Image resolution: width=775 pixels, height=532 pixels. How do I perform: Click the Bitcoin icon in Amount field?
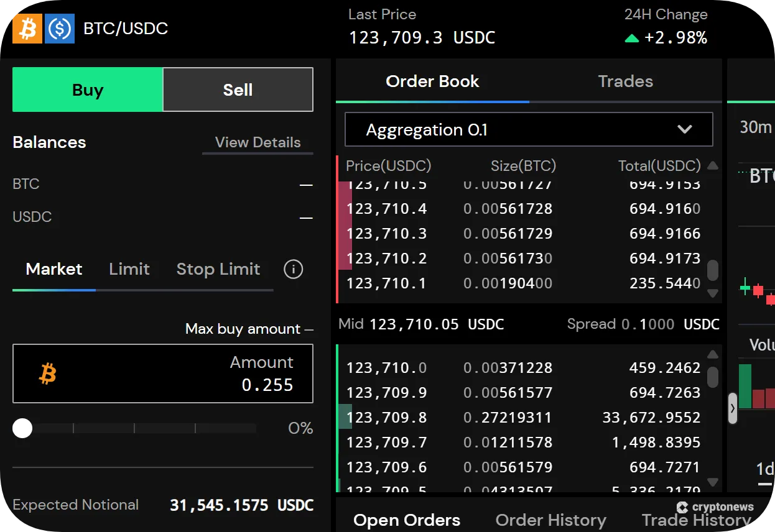[48, 374]
